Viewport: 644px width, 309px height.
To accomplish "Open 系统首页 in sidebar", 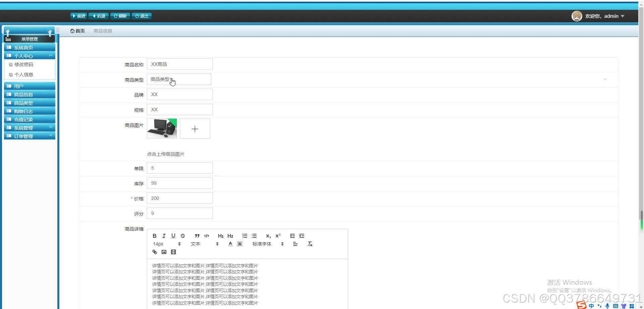I will point(30,47).
